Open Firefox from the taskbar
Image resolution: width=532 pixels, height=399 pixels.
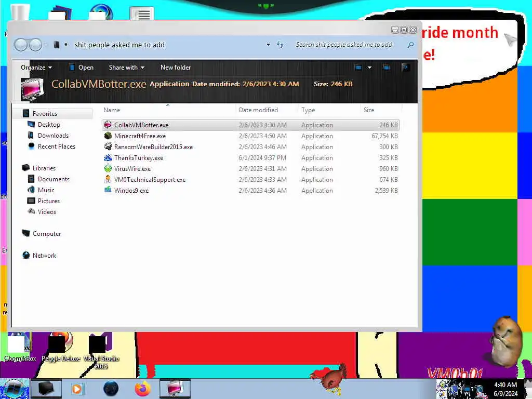(x=143, y=389)
